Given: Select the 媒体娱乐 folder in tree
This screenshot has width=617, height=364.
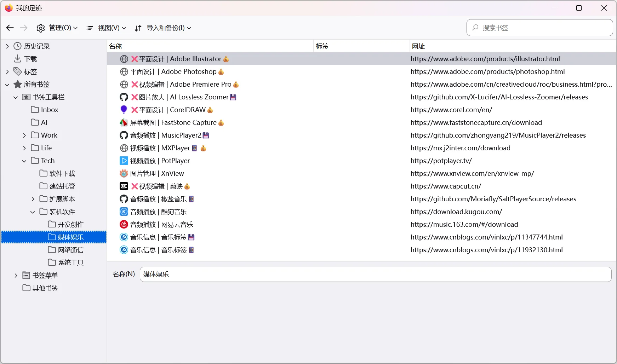Looking at the screenshot, I should [x=54, y=237].
